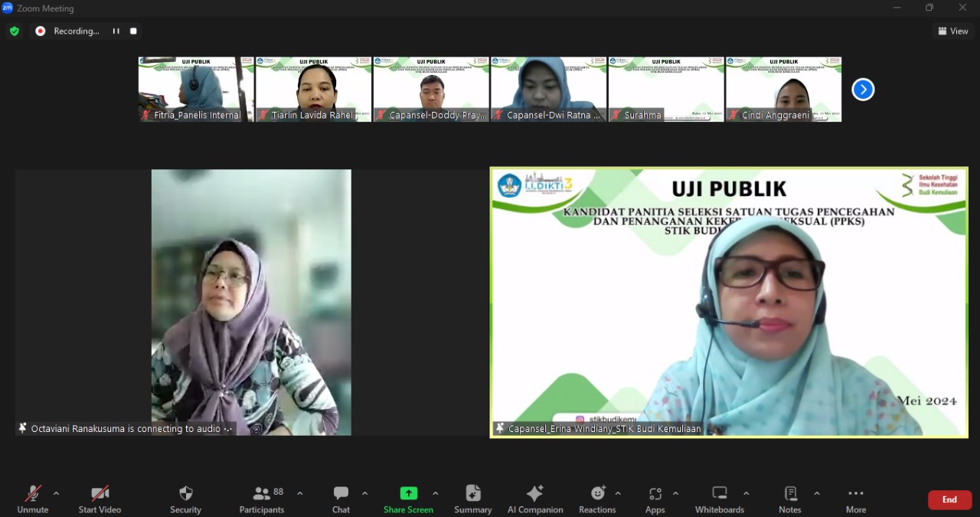
Task: Unmute the microphone
Action: click(33, 499)
